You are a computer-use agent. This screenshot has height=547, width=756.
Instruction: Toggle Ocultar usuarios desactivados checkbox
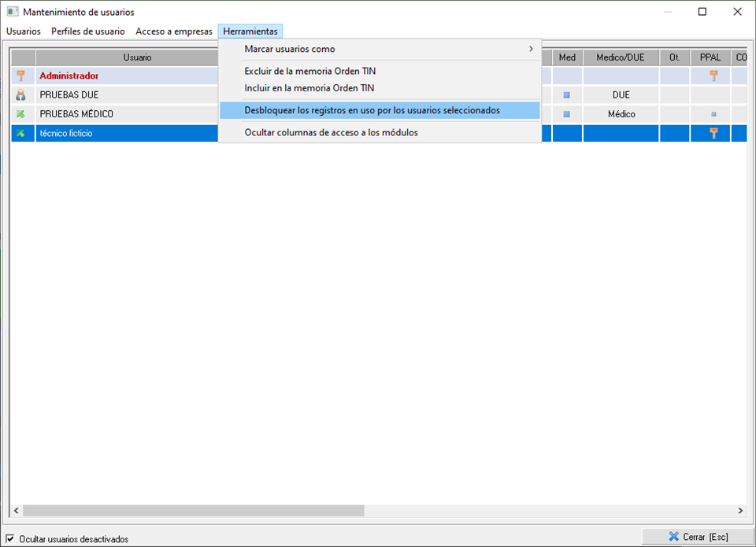click(x=10, y=538)
